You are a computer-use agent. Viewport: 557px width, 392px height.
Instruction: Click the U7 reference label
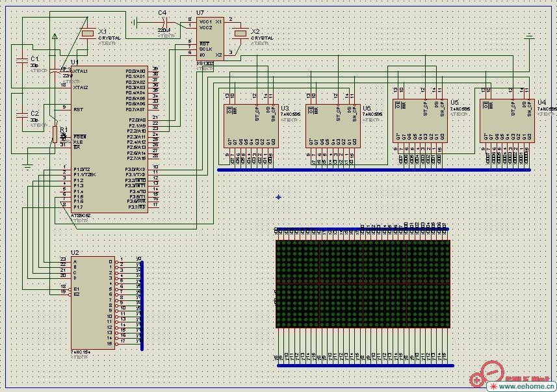[200, 13]
